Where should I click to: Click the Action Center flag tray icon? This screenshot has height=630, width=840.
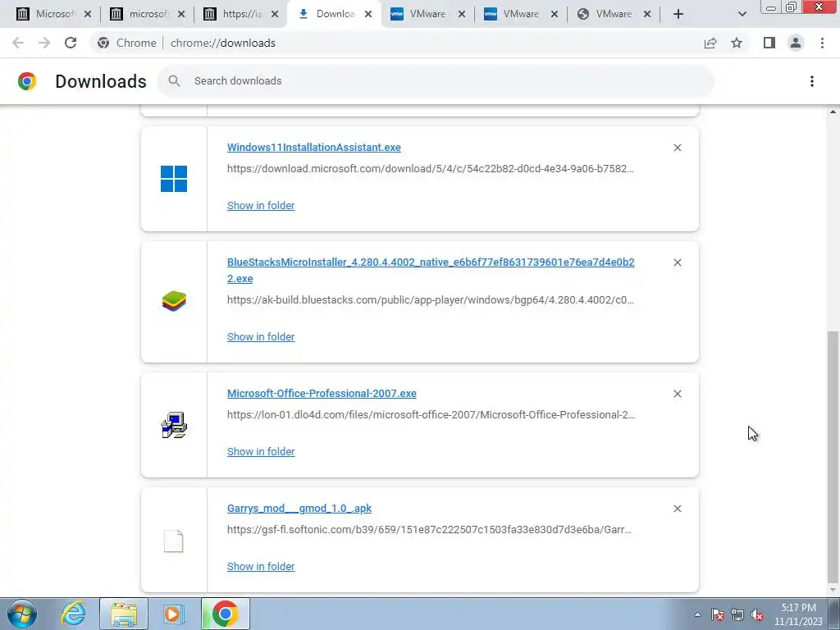coord(718,615)
